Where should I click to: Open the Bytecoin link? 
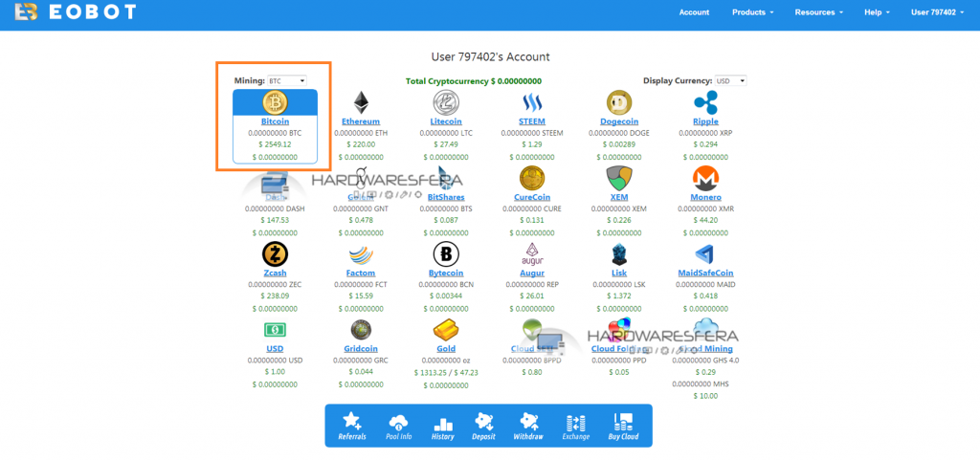446,274
